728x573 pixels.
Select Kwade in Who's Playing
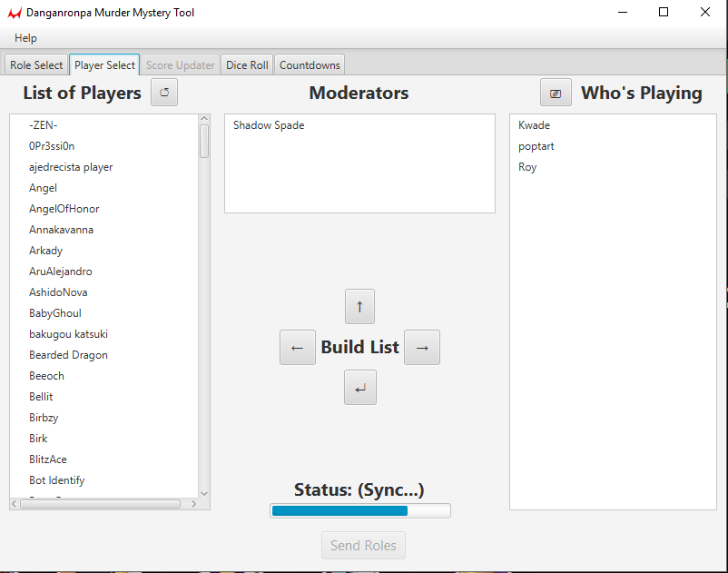tap(613, 125)
